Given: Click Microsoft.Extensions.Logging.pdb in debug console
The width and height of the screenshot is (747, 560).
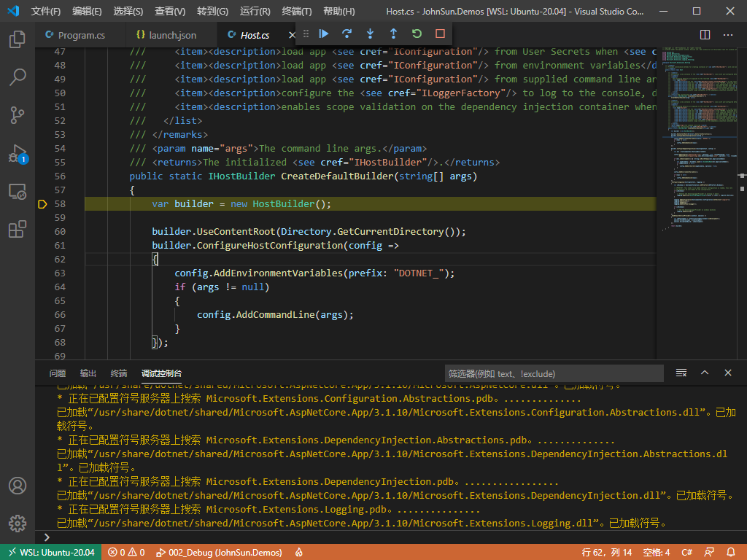Looking at the screenshot, I should point(296,510).
